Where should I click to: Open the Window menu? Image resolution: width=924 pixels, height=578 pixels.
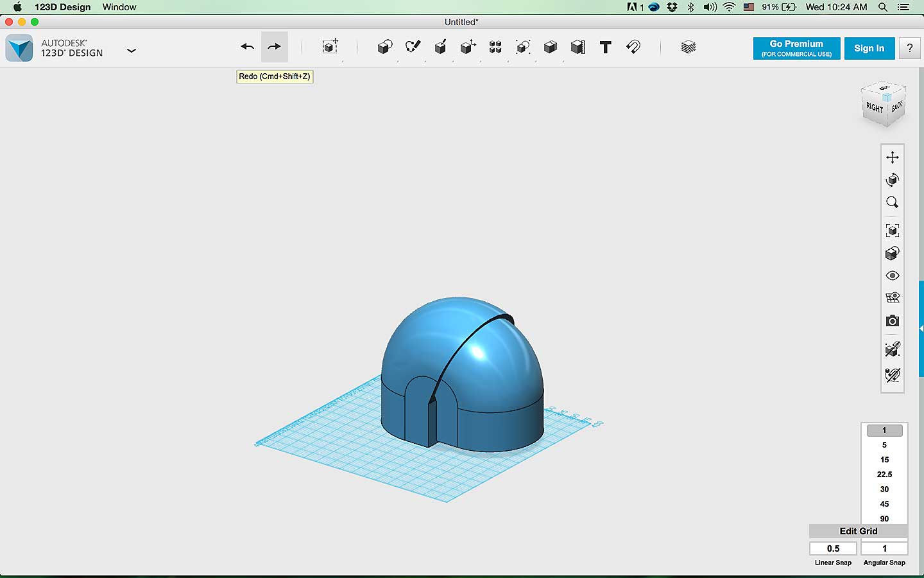[x=119, y=7]
